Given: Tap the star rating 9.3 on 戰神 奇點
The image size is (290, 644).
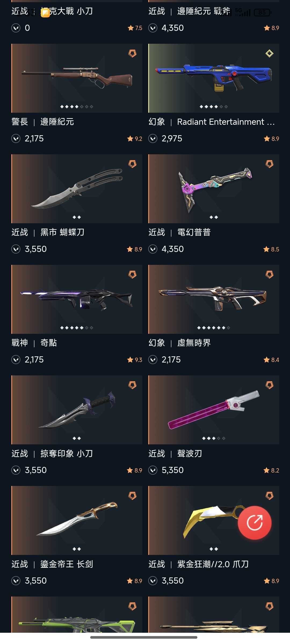Looking at the screenshot, I should tap(135, 360).
